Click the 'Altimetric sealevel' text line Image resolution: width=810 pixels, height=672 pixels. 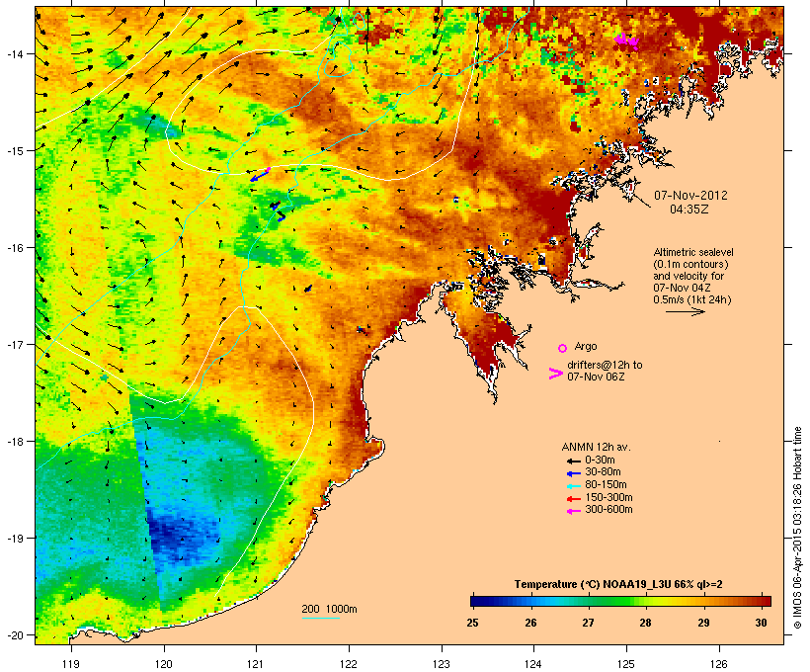point(693,252)
